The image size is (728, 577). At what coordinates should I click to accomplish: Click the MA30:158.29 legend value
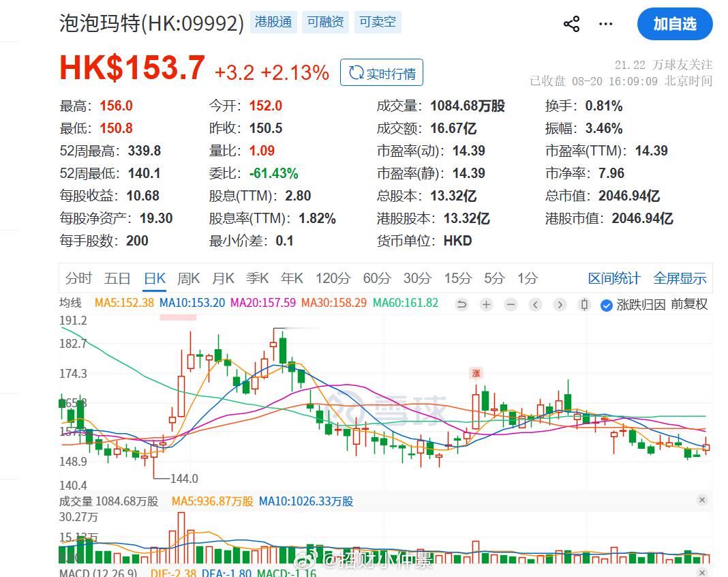[x=334, y=303]
